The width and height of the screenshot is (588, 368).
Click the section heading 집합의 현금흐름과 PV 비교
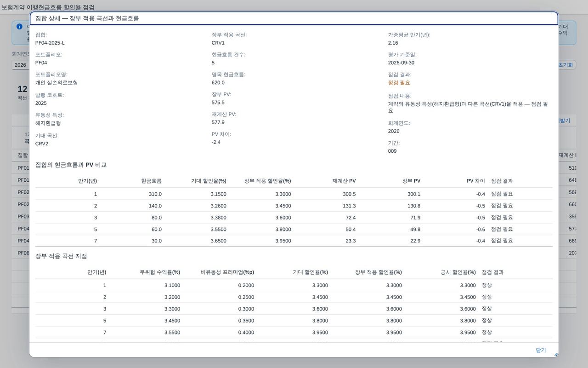coord(71,165)
